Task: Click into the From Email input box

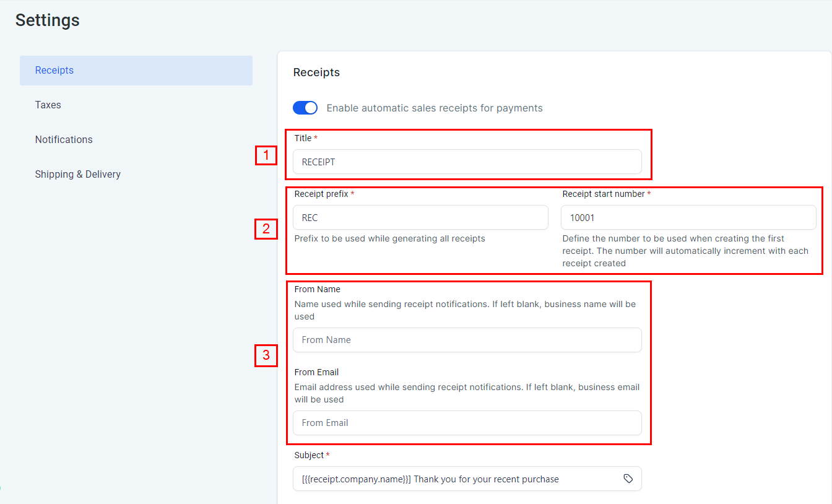Action: (467, 423)
